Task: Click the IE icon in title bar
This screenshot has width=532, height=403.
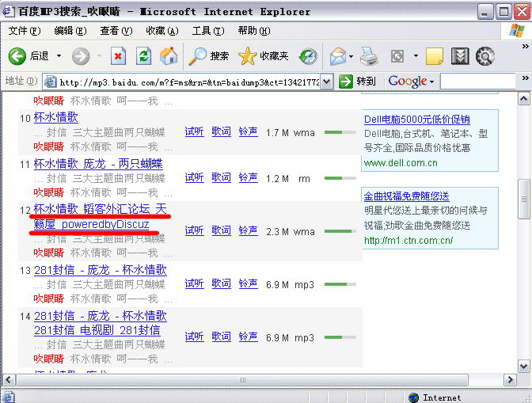Action: click(8, 12)
